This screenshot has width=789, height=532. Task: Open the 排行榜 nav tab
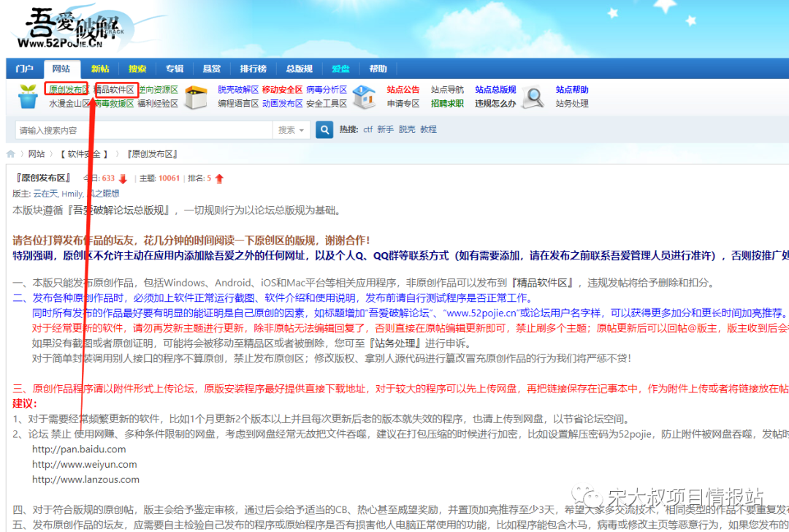tap(253, 69)
